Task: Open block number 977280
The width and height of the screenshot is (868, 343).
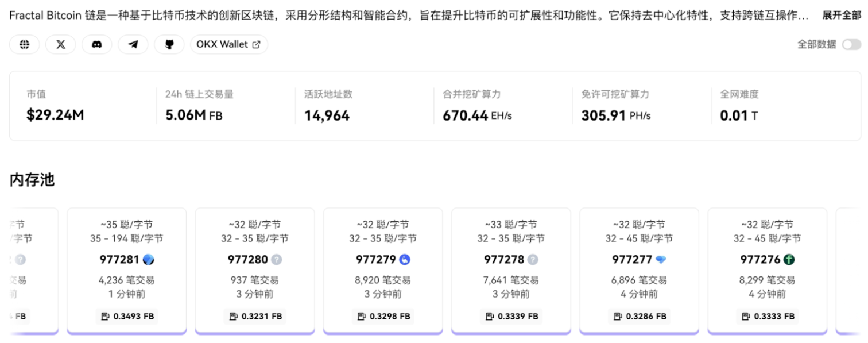Action: [248, 260]
